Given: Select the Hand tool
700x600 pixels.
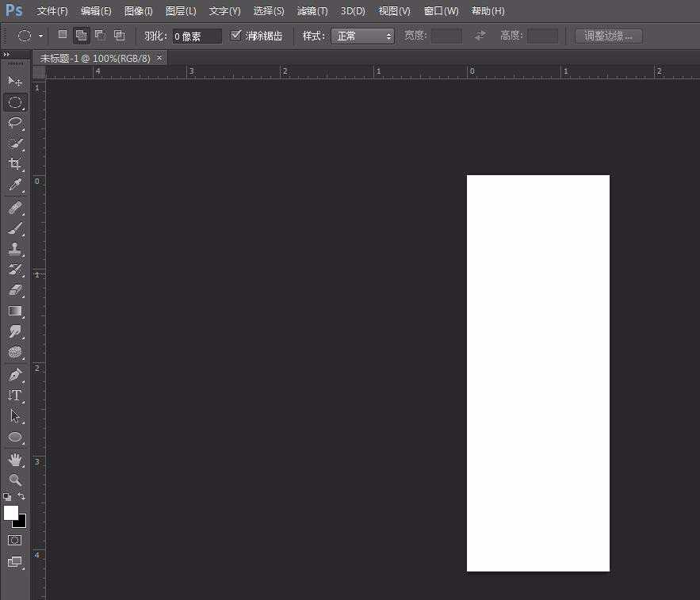Looking at the screenshot, I should pos(15,459).
